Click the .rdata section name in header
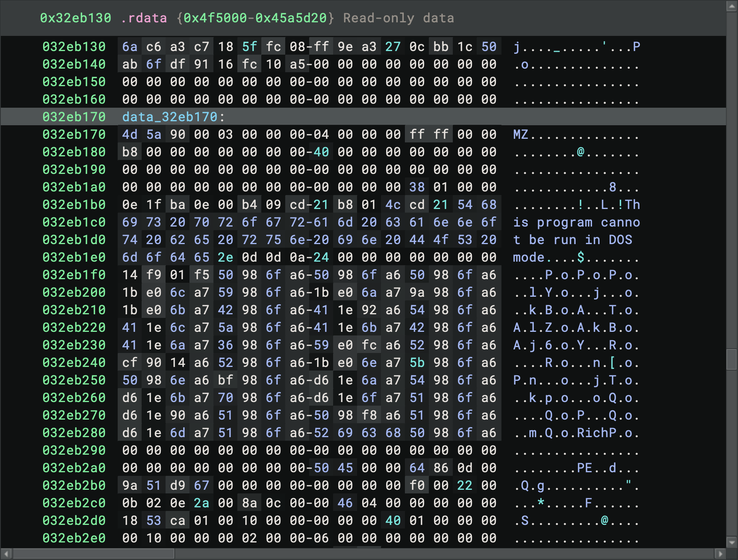Viewport: 738px width, 560px height. pos(144,18)
